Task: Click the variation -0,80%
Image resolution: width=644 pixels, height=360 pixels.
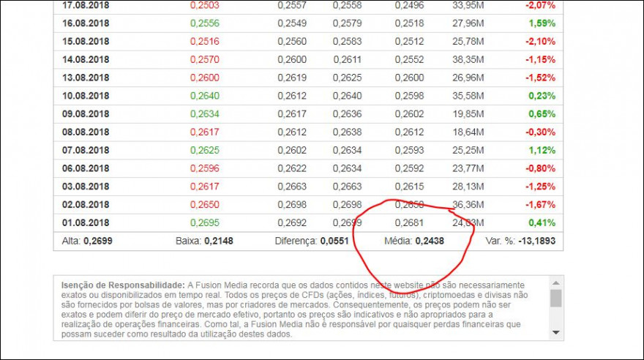Action: (541, 168)
